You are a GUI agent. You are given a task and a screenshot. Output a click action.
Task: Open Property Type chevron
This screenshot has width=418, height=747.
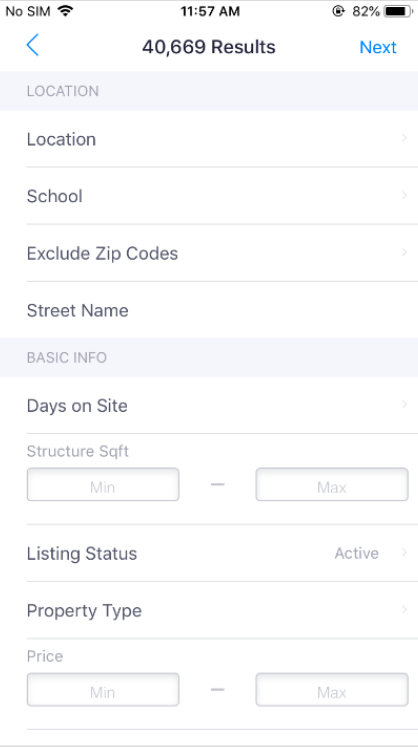point(404,609)
